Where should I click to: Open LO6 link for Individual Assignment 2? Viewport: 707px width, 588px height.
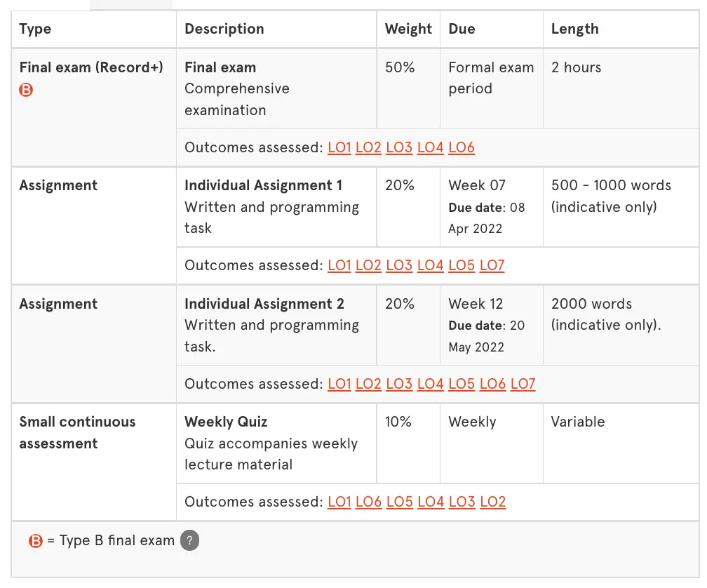tap(492, 384)
